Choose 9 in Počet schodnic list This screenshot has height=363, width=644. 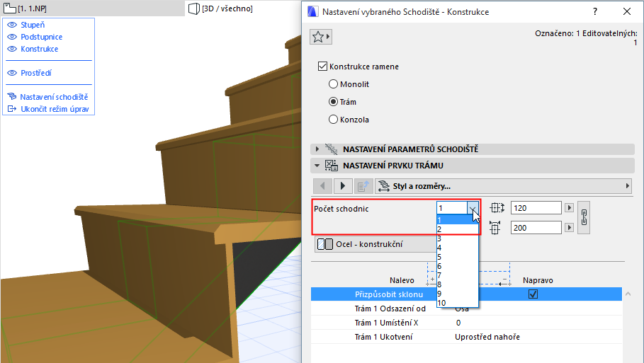click(458, 294)
